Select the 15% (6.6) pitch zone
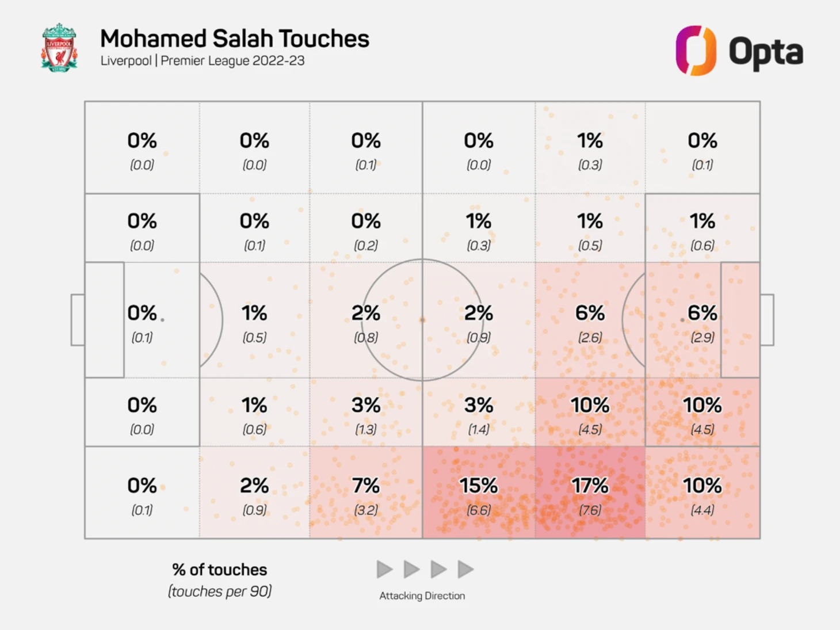This screenshot has width=840, height=630. (479, 492)
